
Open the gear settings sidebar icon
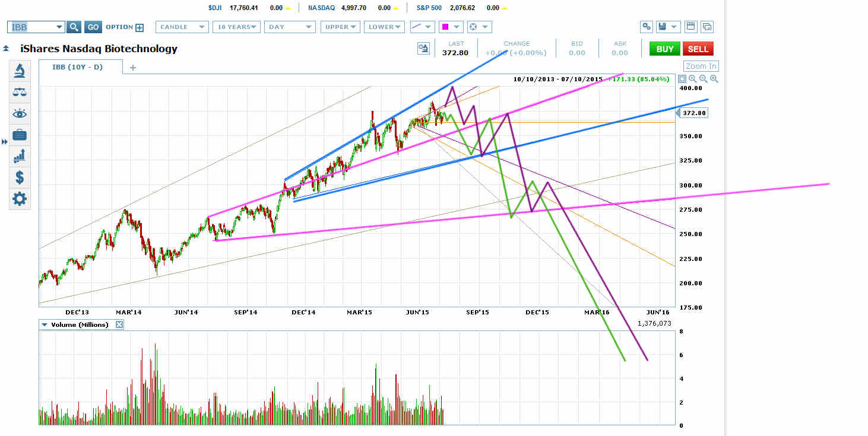[20, 199]
